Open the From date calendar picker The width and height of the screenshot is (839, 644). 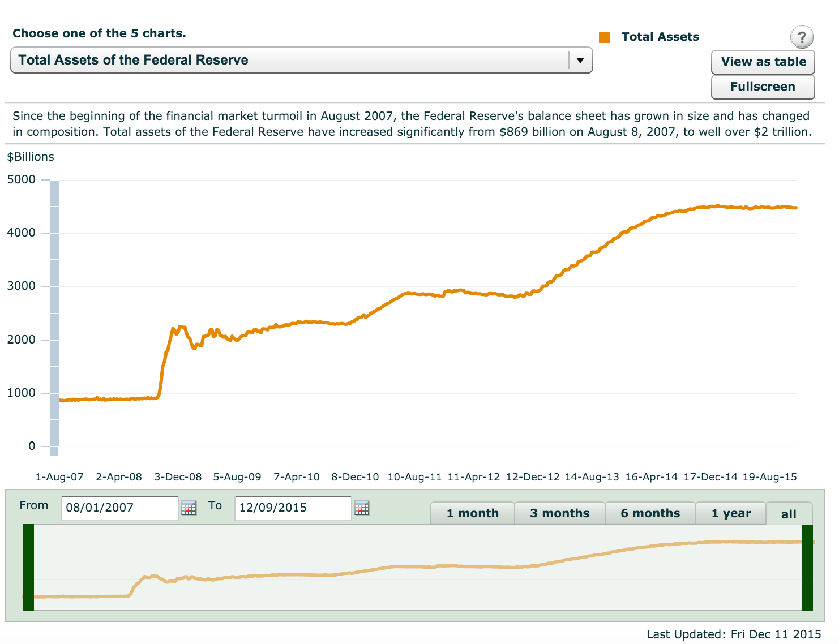(x=189, y=508)
